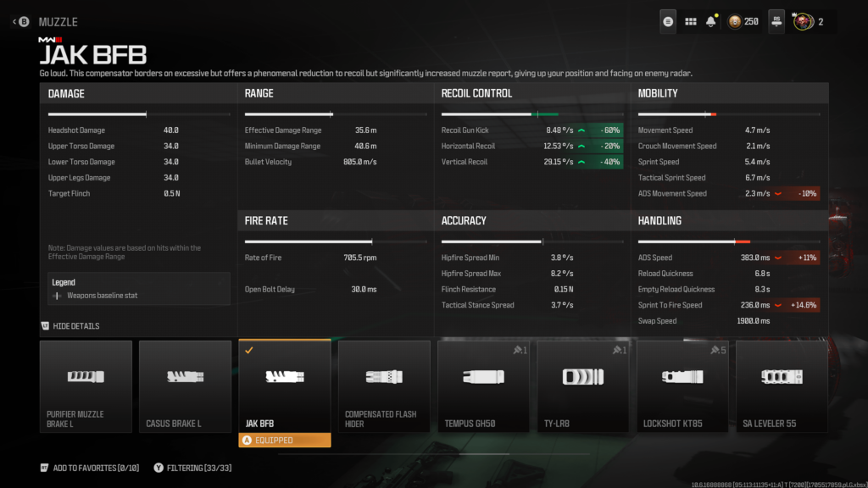Select TY-LR8 muzzle attachment
Image resolution: width=868 pixels, height=488 pixels.
coord(583,386)
